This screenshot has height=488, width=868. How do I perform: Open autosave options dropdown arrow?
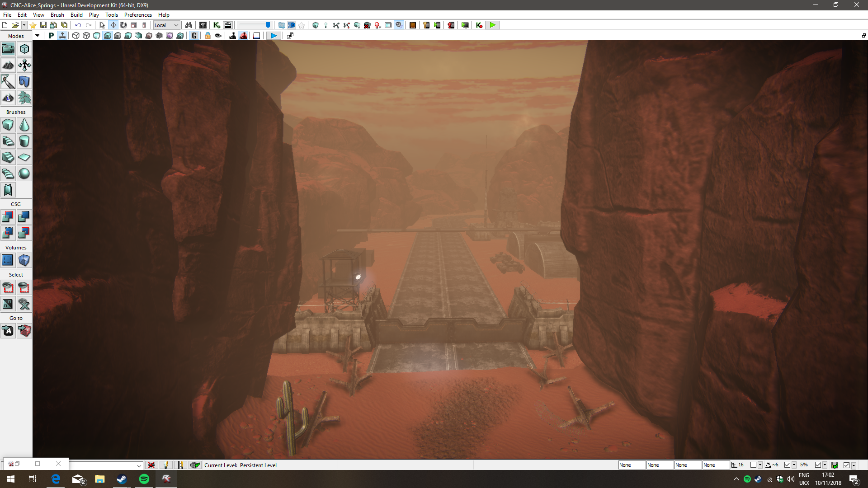pyautogui.click(x=853, y=465)
